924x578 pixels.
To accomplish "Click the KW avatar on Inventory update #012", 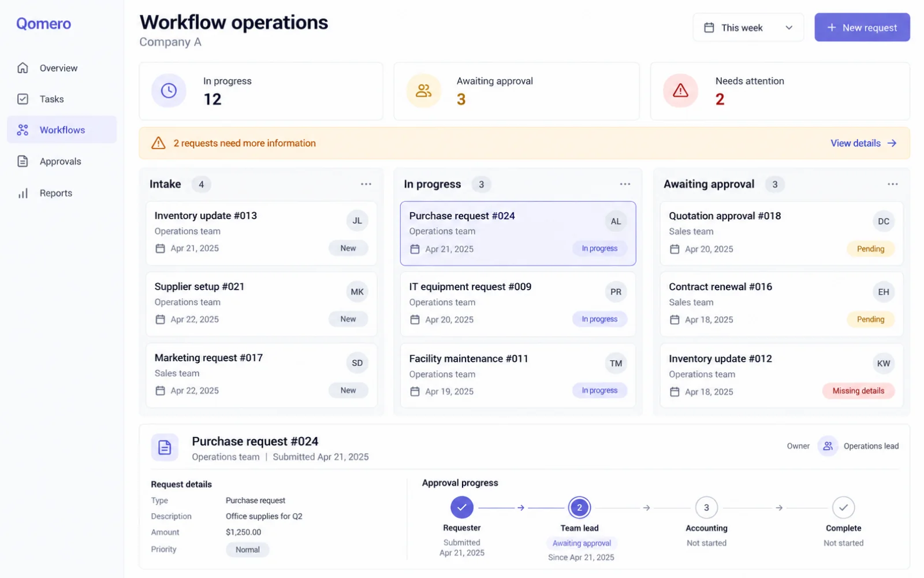I will (x=884, y=364).
